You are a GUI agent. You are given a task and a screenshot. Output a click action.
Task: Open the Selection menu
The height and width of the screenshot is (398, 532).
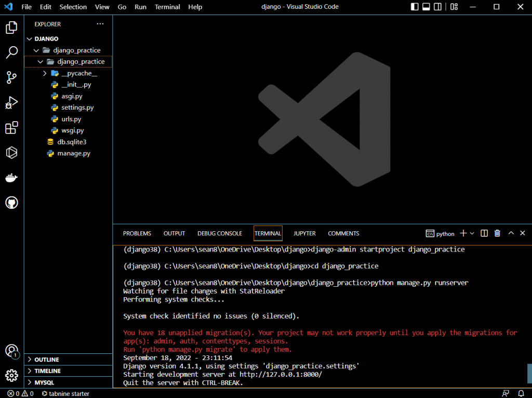point(73,7)
